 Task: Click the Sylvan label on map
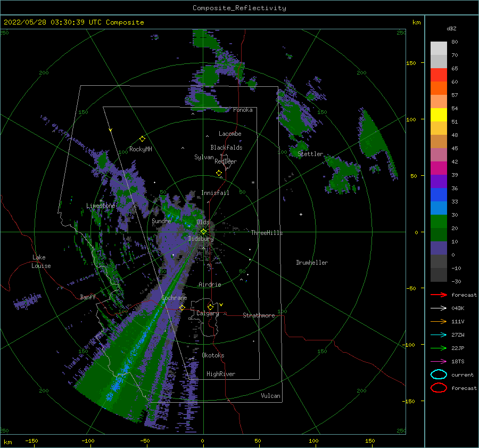pyautogui.click(x=204, y=157)
